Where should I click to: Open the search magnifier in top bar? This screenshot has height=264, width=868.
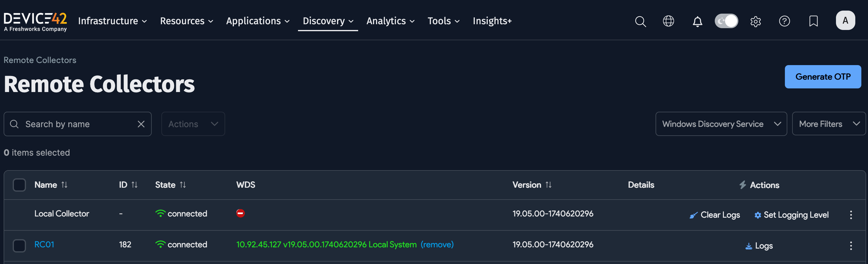tap(640, 21)
